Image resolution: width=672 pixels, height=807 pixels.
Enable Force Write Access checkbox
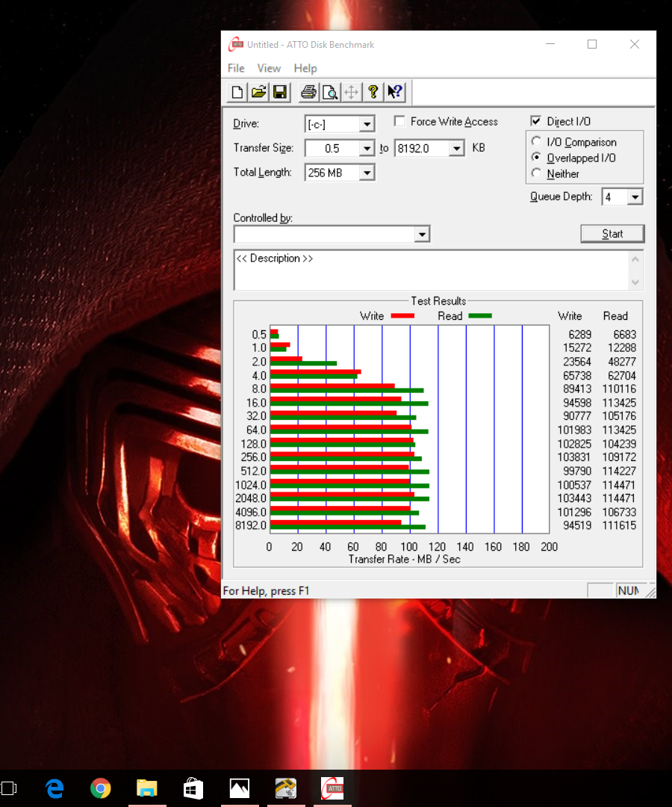pos(399,121)
